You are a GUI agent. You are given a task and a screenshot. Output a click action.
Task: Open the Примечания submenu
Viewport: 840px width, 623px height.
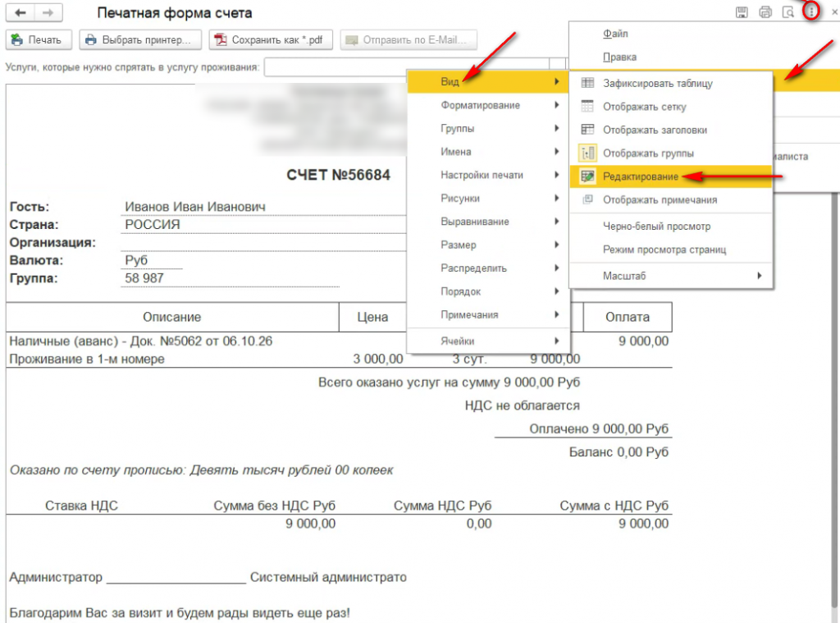[487, 314]
